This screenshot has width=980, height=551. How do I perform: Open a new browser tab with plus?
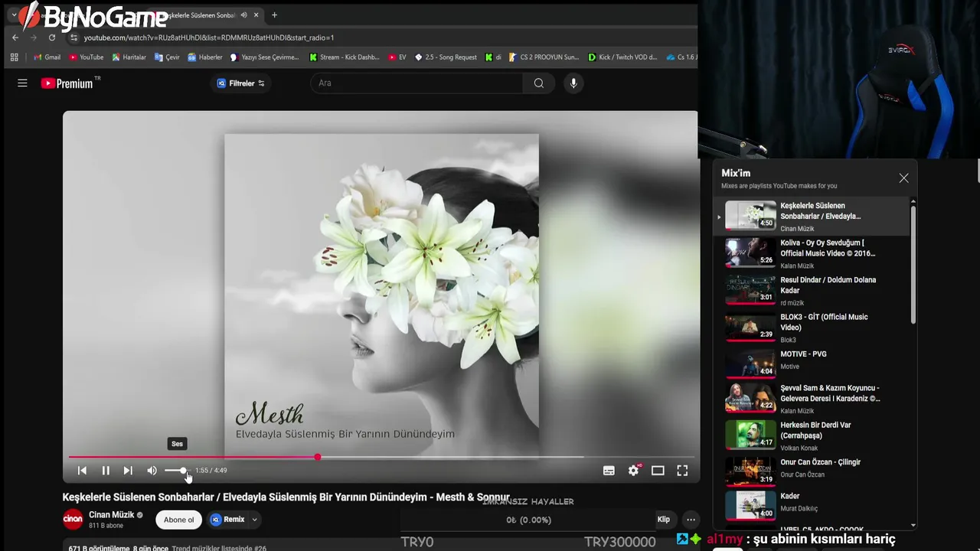click(274, 15)
